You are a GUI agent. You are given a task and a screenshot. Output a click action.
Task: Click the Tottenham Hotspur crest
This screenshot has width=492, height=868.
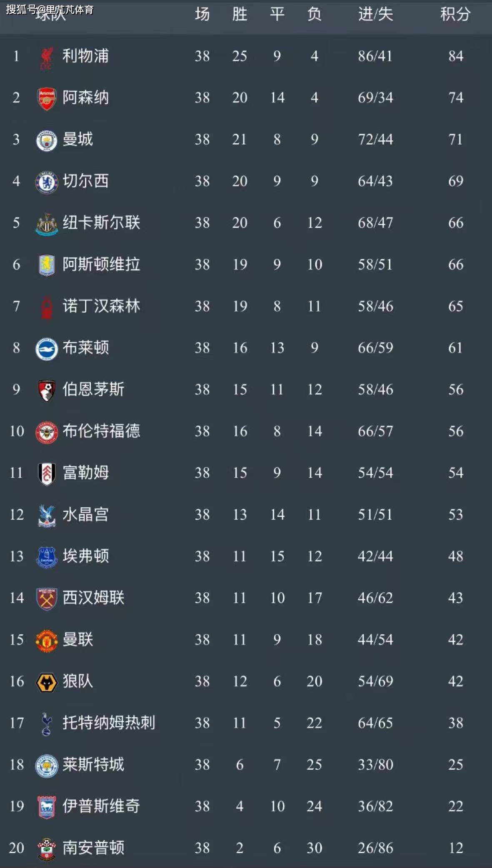[x=47, y=724]
